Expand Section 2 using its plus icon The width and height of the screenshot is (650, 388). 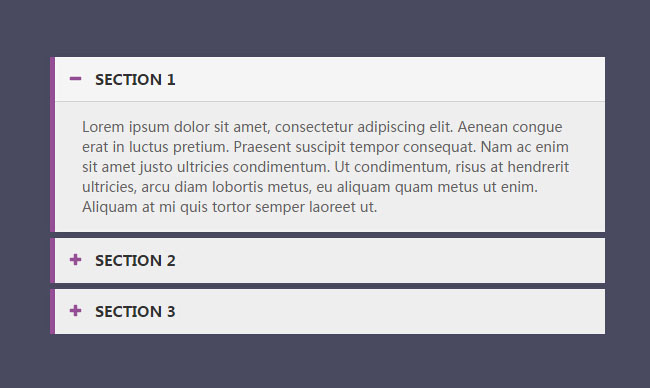75,260
